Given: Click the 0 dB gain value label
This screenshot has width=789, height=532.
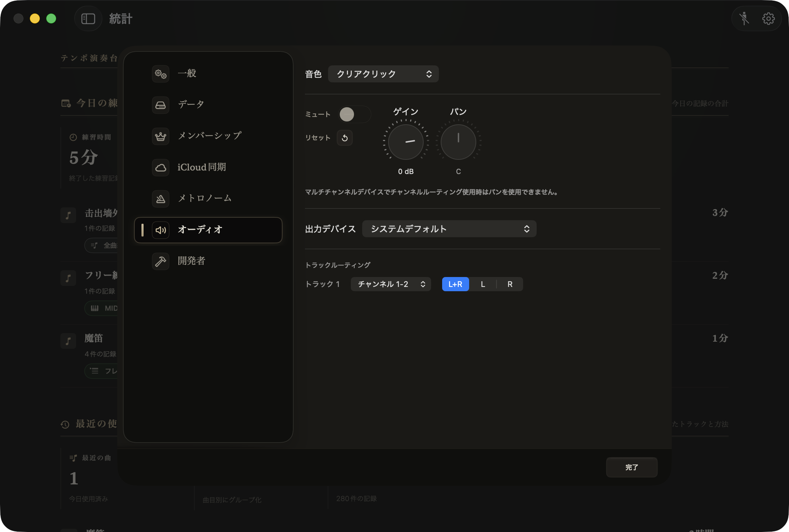Looking at the screenshot, I should [x=406, y=172].
